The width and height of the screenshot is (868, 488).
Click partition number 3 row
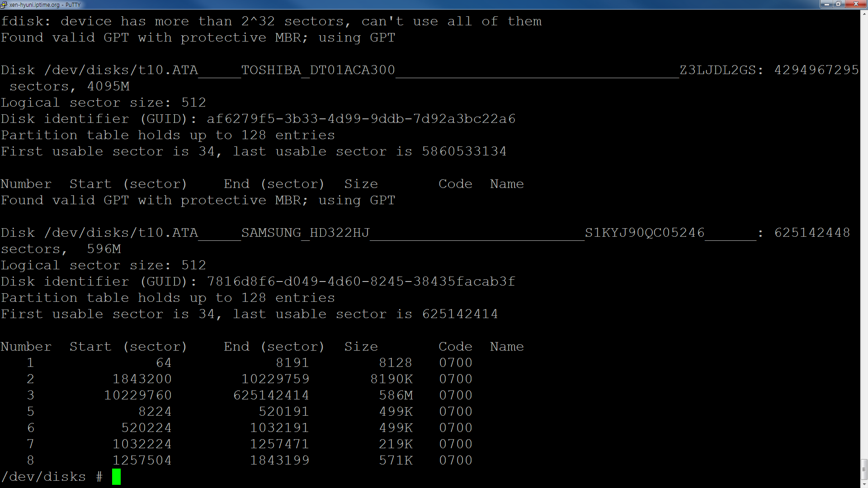click(238, 395)
